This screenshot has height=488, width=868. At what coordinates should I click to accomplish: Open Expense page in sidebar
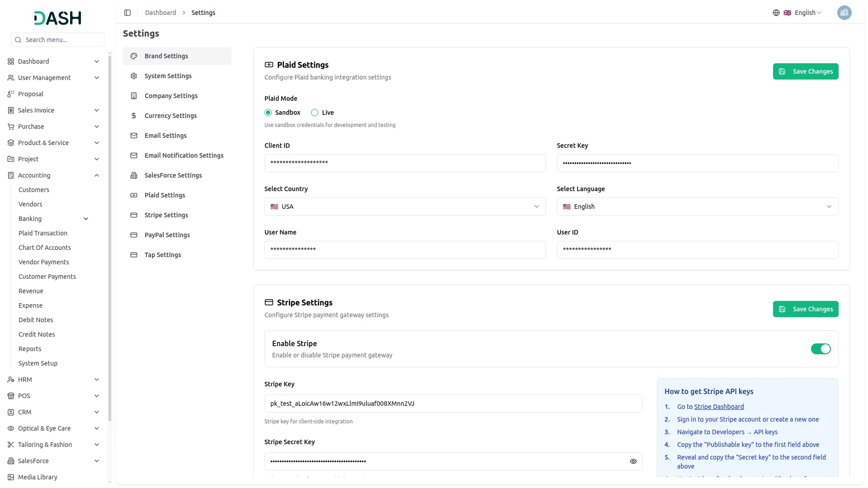(30, 305)
